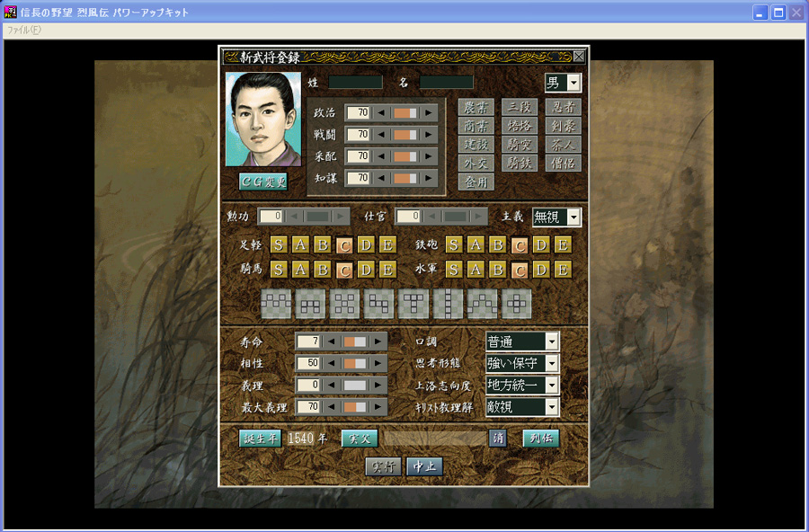Enable the 登用 skill
Screen dimensions: 809x532
coord(476,182)
